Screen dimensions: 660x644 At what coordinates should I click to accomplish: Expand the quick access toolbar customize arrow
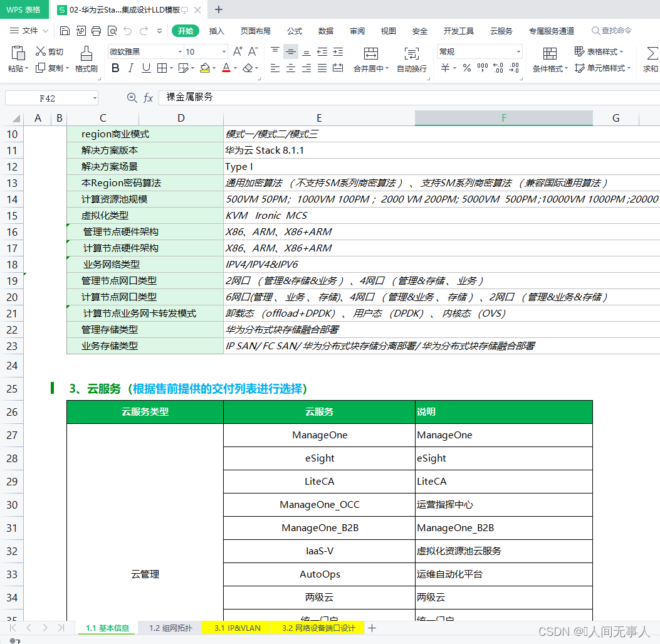[160, 31]
